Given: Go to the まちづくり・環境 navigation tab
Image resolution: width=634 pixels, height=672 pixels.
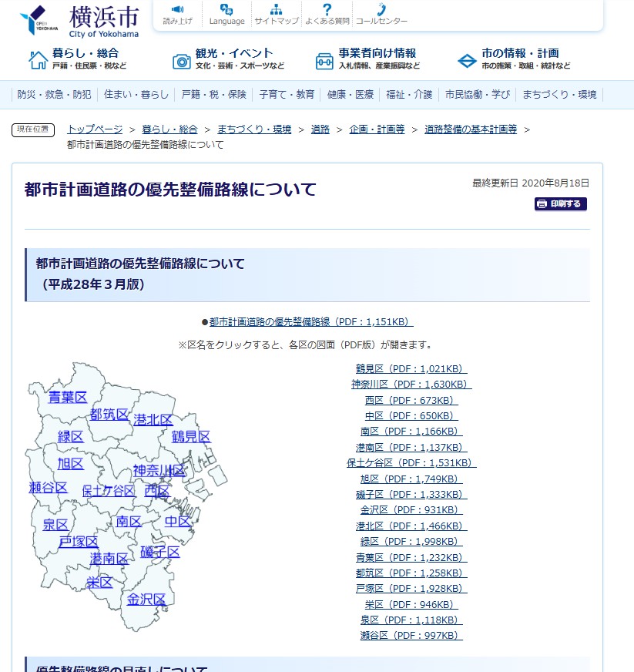Looking at the screenshot, I should pos(559,95).
